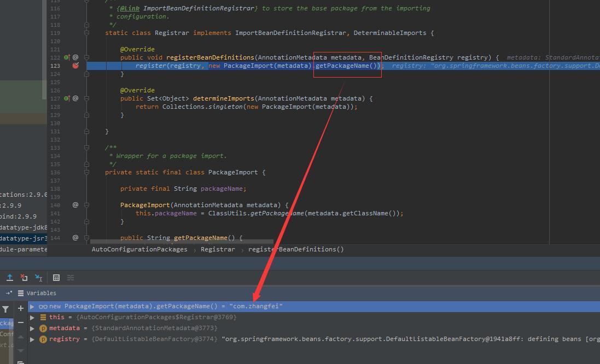
Task: Add a new watch with plus icon
Action: point(21,308)
